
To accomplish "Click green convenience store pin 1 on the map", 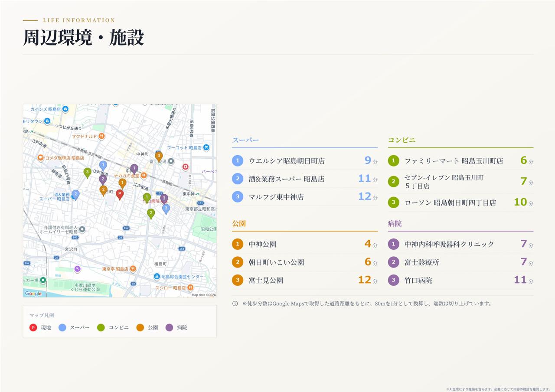I will pos(147,198).
